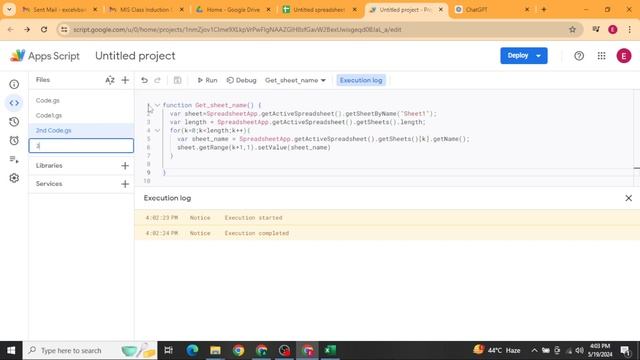
Task: Show hidden system tray icons
Action: (x=534, y=351)
